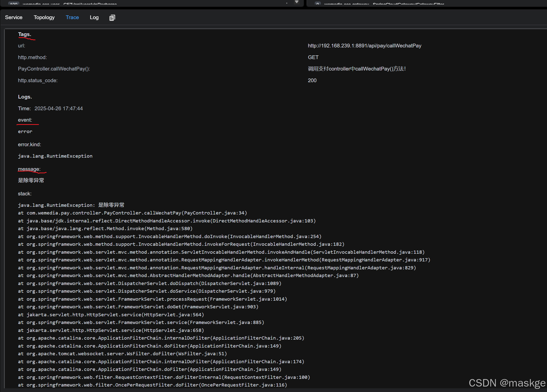Image resolution: width=547 pixels, height=392 pixels.
Task: Click the java.lang.RuntimeException error.kind value
Action: 55,156
